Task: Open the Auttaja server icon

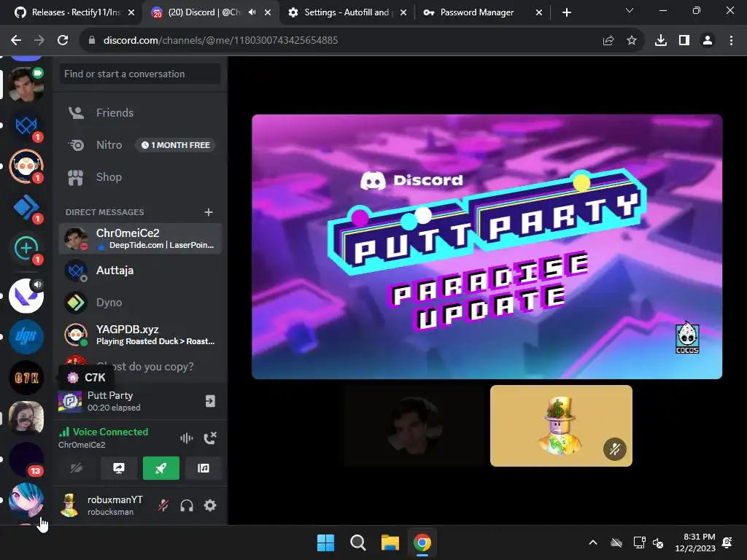Action: 26,125
